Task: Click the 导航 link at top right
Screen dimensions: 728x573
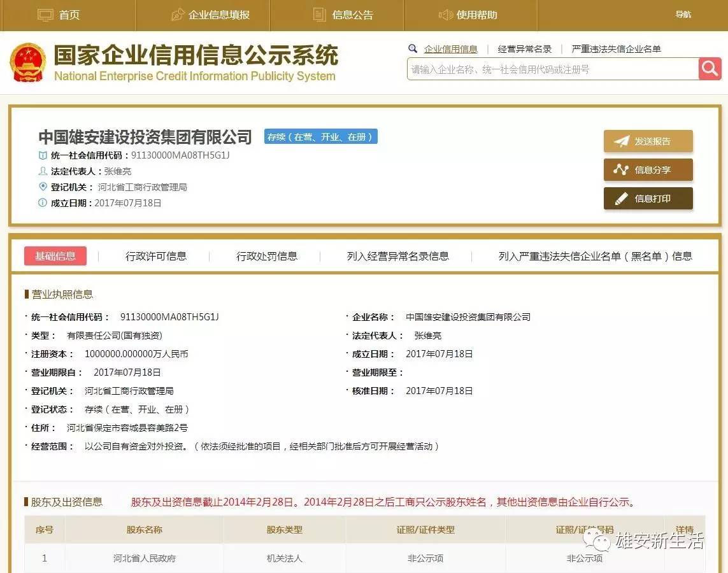Action: click(683, 15)
